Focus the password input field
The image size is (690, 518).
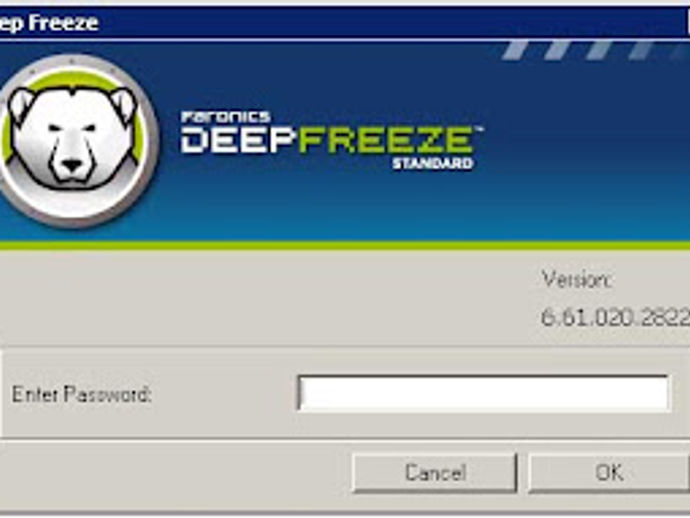484,393
